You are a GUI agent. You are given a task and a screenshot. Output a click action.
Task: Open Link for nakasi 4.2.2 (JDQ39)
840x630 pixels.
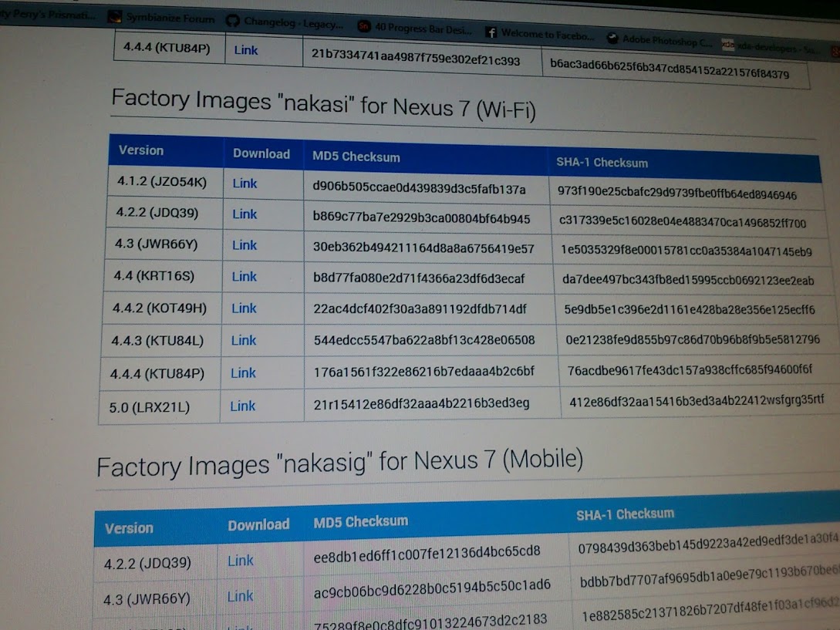click(245, 214)
